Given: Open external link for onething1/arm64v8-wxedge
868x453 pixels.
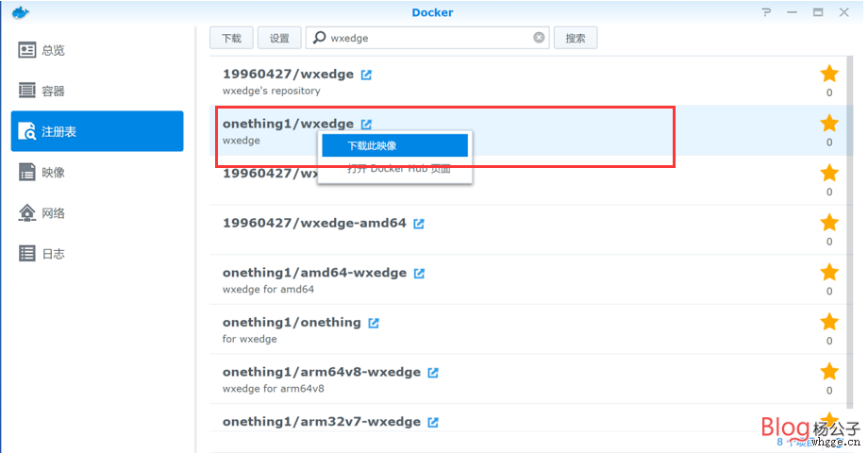Looking at the screenshot, I should [x=433, y=373].
